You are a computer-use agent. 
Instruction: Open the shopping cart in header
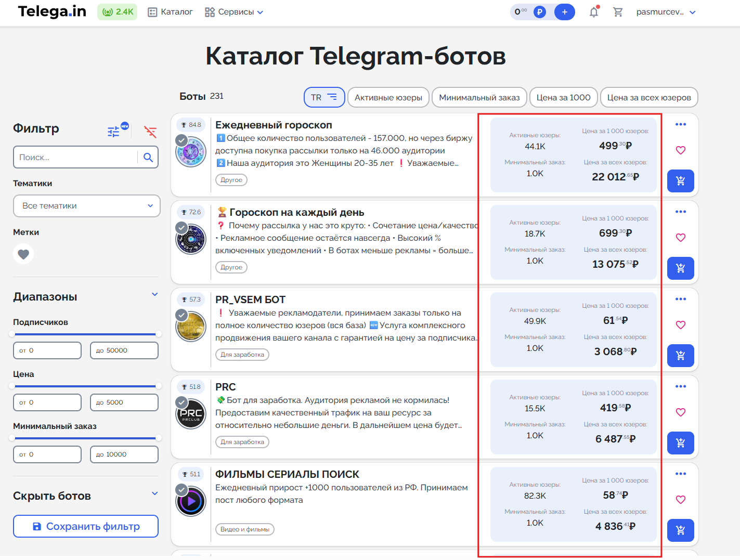(618, 12)
